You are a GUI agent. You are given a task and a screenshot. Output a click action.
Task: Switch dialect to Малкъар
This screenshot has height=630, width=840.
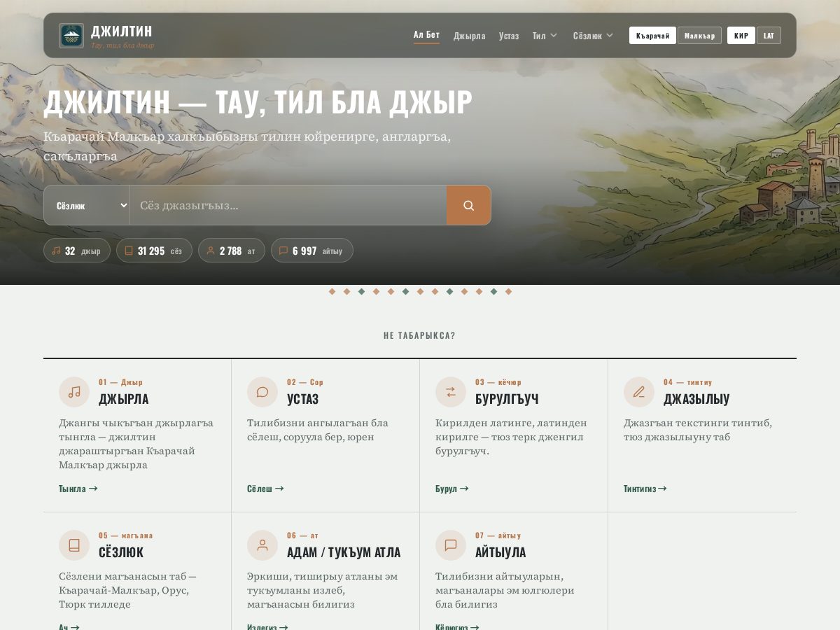pyautogui.click(x=699, y=36)
